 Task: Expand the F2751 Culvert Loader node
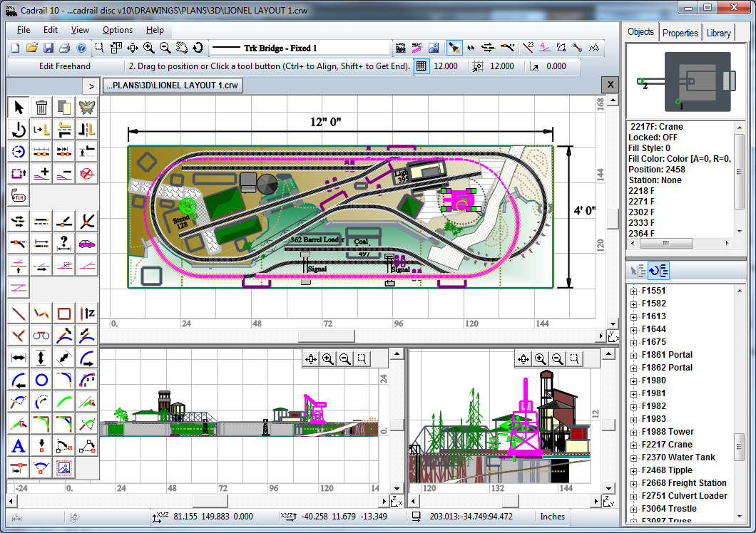[x=633, y=497]
